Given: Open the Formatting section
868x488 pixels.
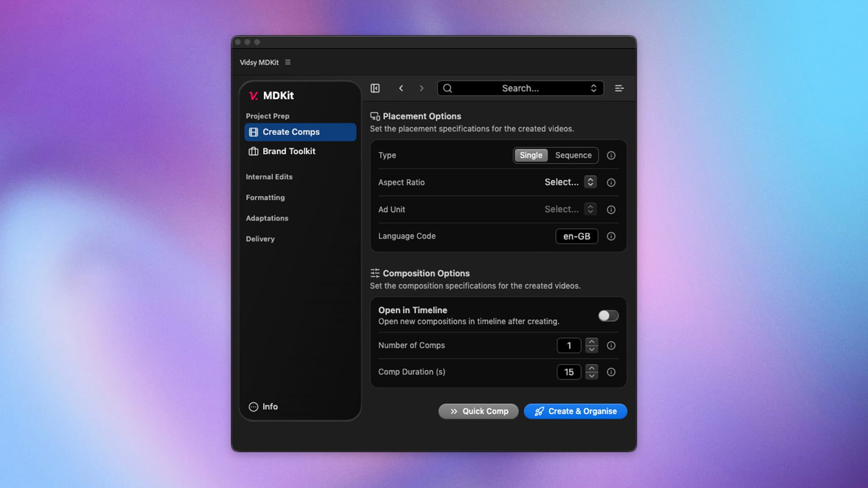Looking at the screenshot, I should [x=265, y=197].
